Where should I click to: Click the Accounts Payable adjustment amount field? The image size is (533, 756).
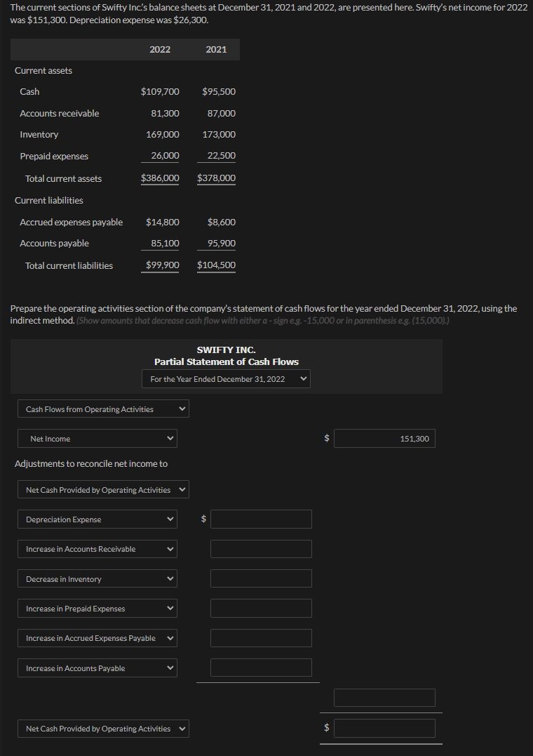261,668
